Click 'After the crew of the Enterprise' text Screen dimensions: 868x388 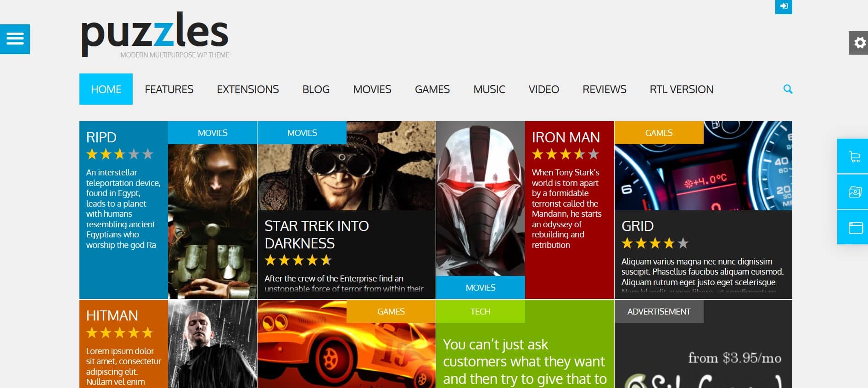[x=344, y=284]
